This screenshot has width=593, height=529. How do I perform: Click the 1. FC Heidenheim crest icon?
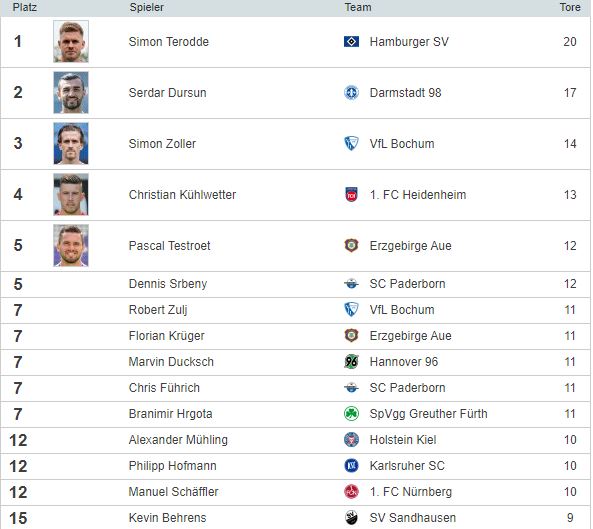(x=351, y=195)
